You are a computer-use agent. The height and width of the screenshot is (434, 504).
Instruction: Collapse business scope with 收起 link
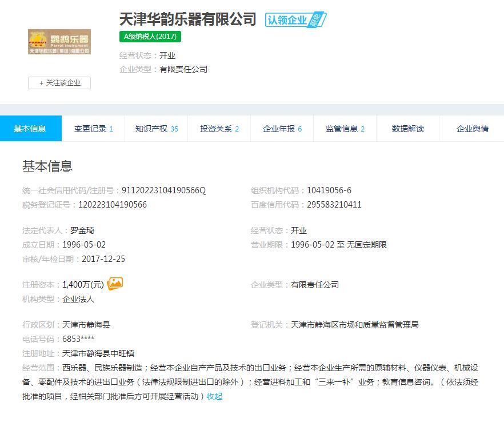point(214,396)
